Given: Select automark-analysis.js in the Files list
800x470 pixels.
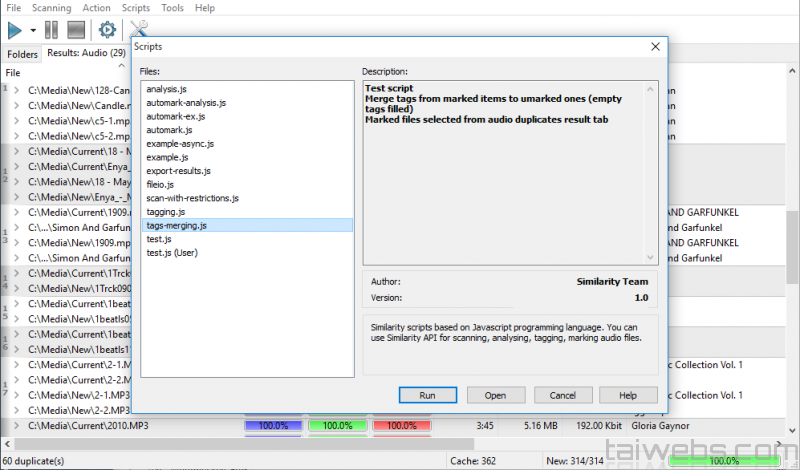Looking at the screenshot, I should [x=186, y=103].
